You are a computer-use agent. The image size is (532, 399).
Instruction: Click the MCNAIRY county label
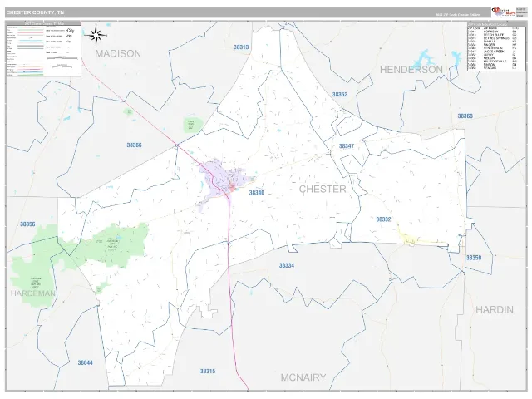[303, 377]
